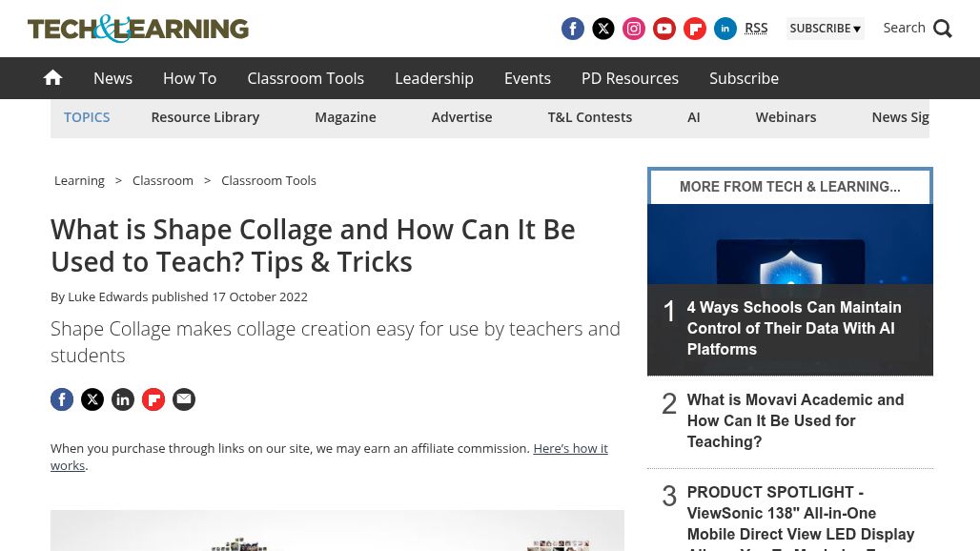Open the X (Twitter) profile icon
The height and width of the screenshot is (551, 980).
(x=603, y=29)
